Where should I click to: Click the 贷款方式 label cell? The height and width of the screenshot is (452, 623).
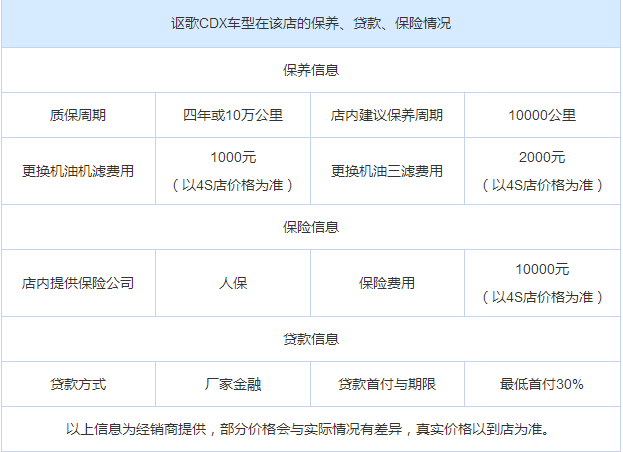pyautogui.click(x=78, y=384)
